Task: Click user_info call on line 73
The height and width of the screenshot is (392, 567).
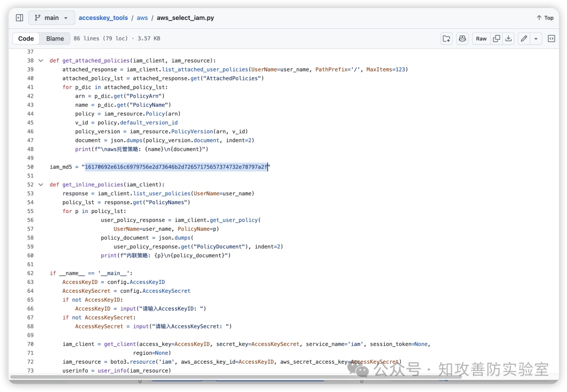Action: point(112,370)
